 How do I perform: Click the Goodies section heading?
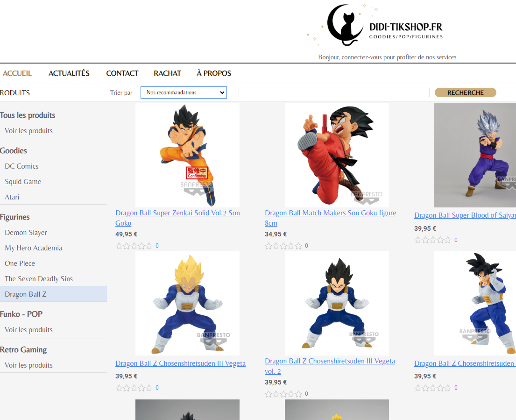pyautogui.click(x=14, y=151)
